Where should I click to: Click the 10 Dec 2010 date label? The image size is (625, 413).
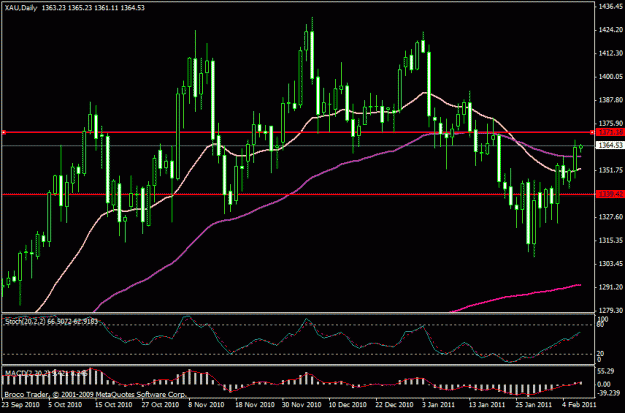coord(348,405)
